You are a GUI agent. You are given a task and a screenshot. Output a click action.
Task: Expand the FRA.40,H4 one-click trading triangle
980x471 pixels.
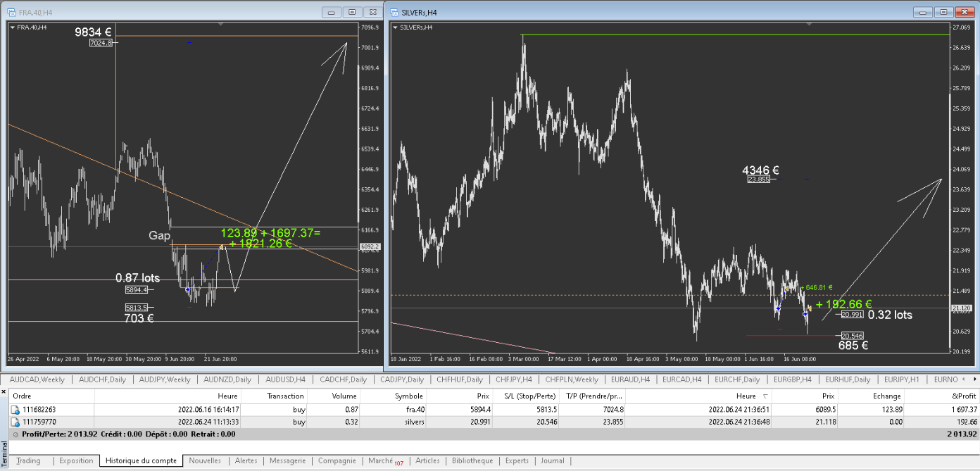12,27
